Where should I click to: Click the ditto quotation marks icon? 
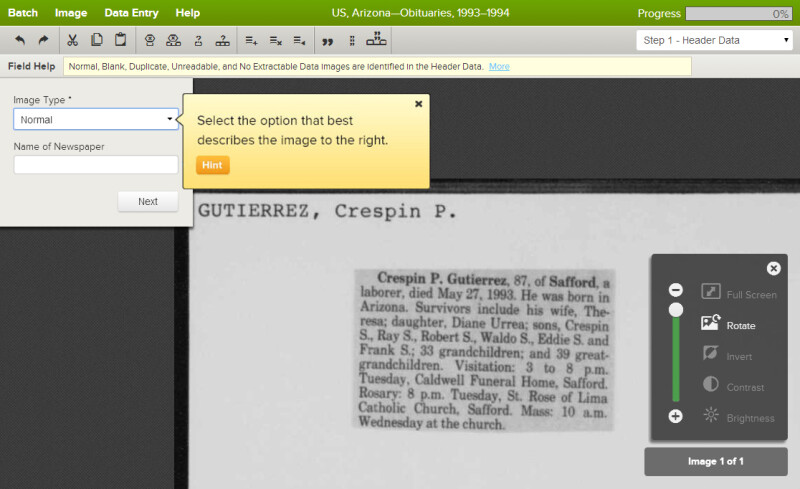click(328, 41)
